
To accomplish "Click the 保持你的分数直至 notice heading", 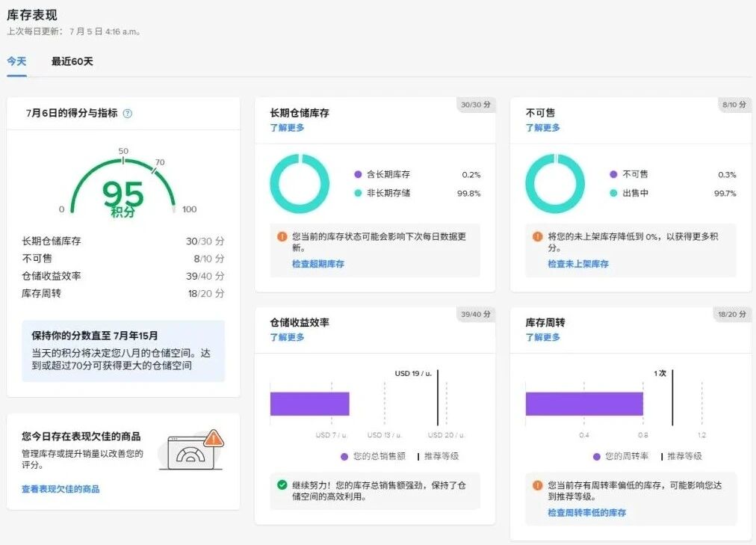I will pos(94,336).
